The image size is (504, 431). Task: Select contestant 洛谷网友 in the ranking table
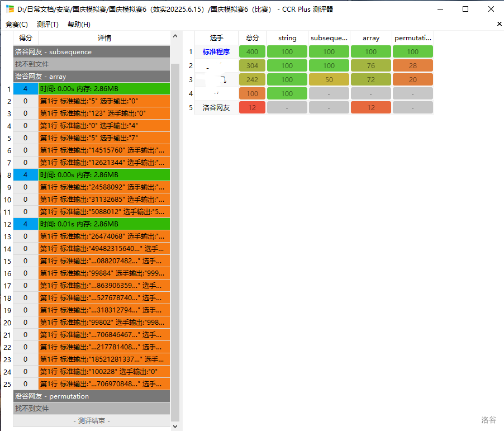[x=216, y=108]
